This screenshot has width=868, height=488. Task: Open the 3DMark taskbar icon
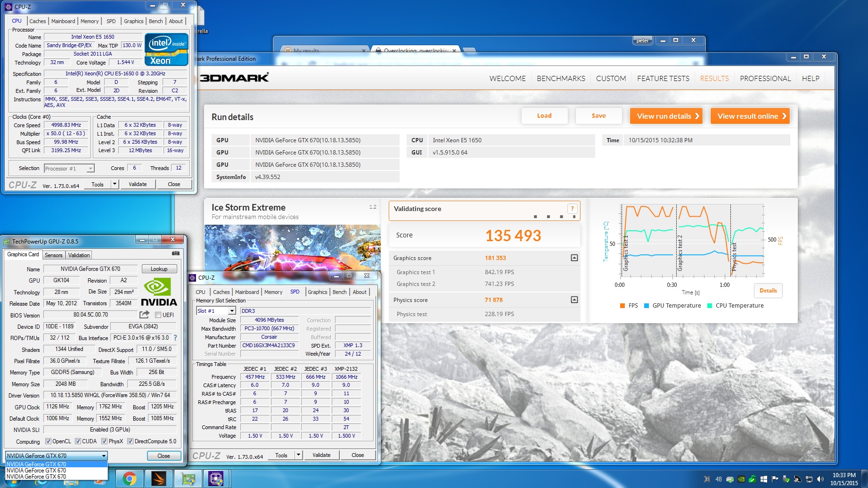click(159, 479)
